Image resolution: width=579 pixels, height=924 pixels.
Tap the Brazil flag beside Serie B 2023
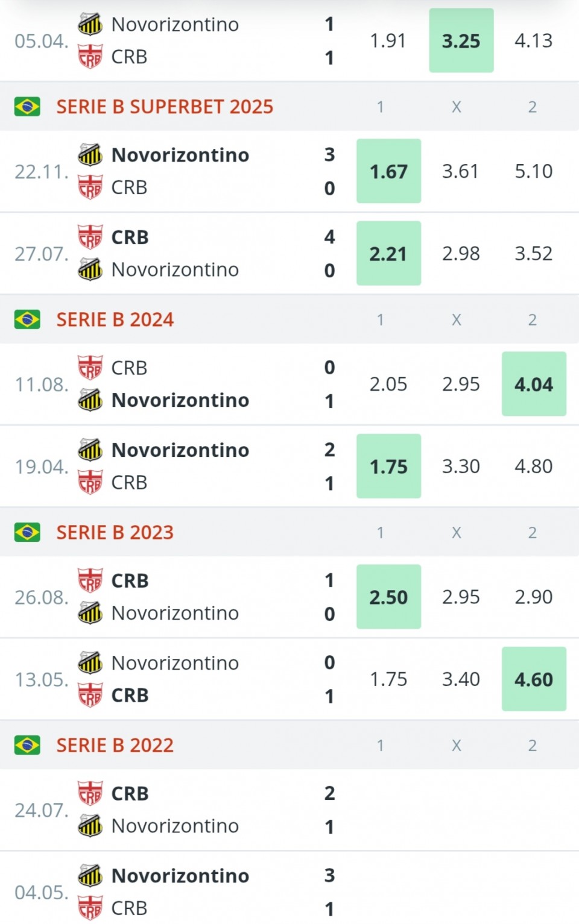[x=27, y=532]
